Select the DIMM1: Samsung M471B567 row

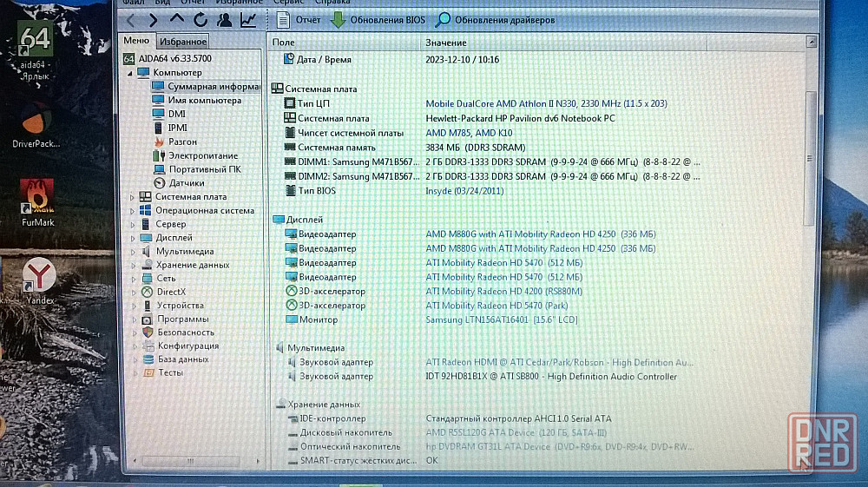point(491,161)
